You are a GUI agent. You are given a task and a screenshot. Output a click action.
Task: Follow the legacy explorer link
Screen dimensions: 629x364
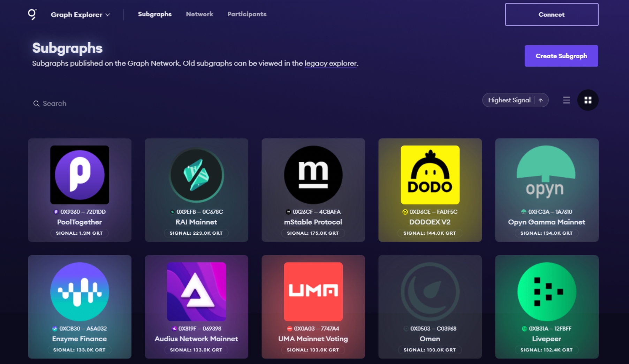click(330, 63)
